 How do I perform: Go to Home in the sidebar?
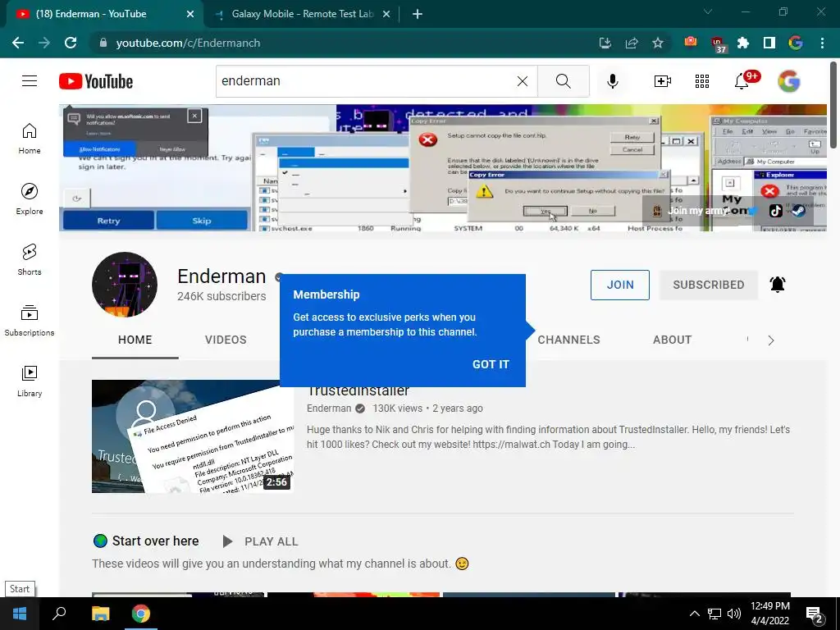(30, 139)
